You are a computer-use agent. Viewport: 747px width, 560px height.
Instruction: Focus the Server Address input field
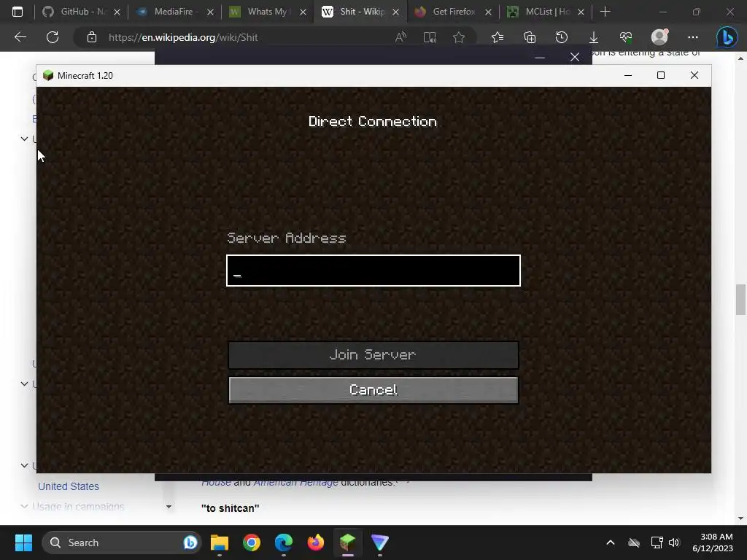[x=373, y=271]
